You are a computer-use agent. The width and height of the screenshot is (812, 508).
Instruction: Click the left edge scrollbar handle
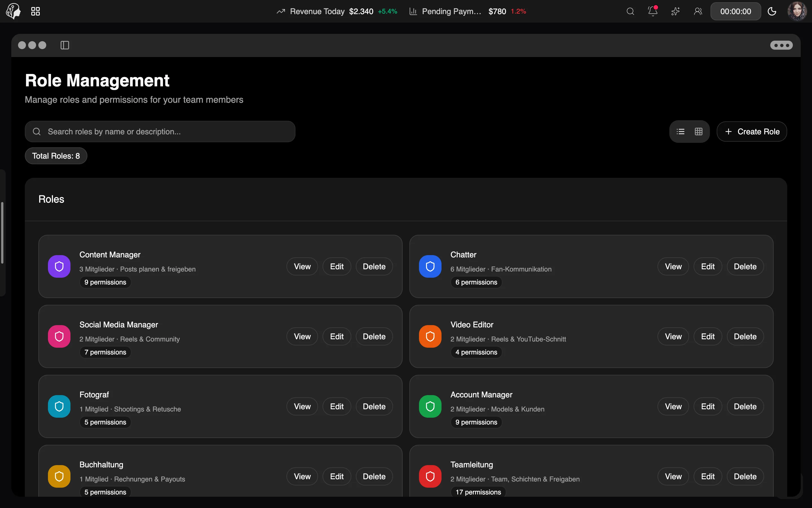pyautogui.click(x=2, y=233)
